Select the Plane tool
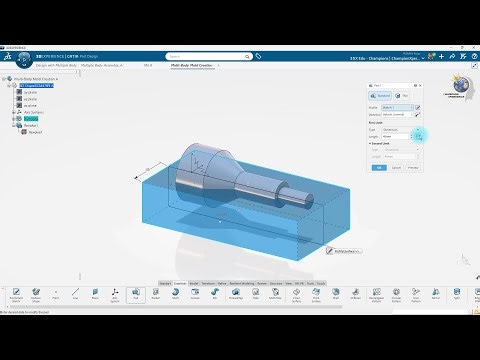Viewport: 480px width, 360px height. [95, 295]
